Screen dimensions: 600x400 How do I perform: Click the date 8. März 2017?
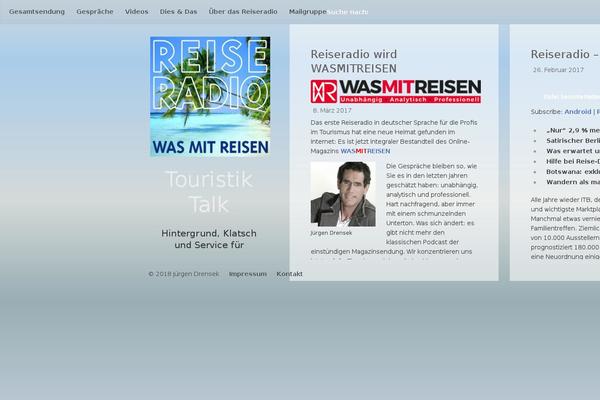click(x=332, y=111)
